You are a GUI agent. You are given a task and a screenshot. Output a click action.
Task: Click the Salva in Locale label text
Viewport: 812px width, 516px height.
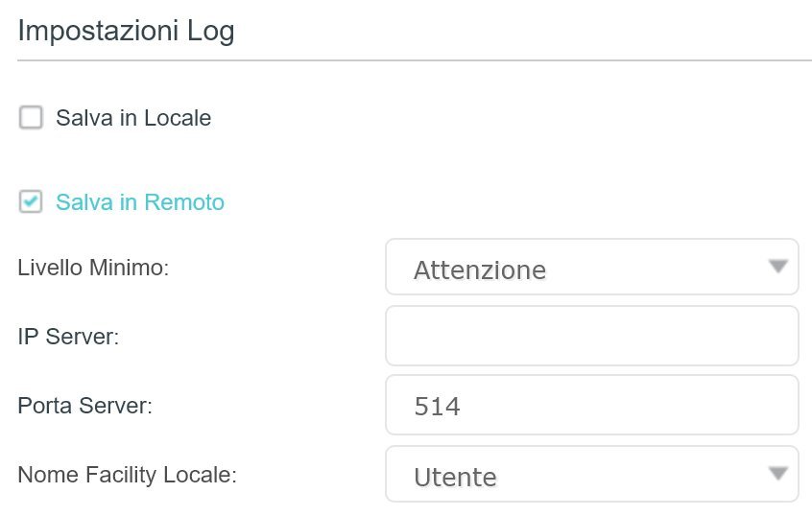coord(133,118)
